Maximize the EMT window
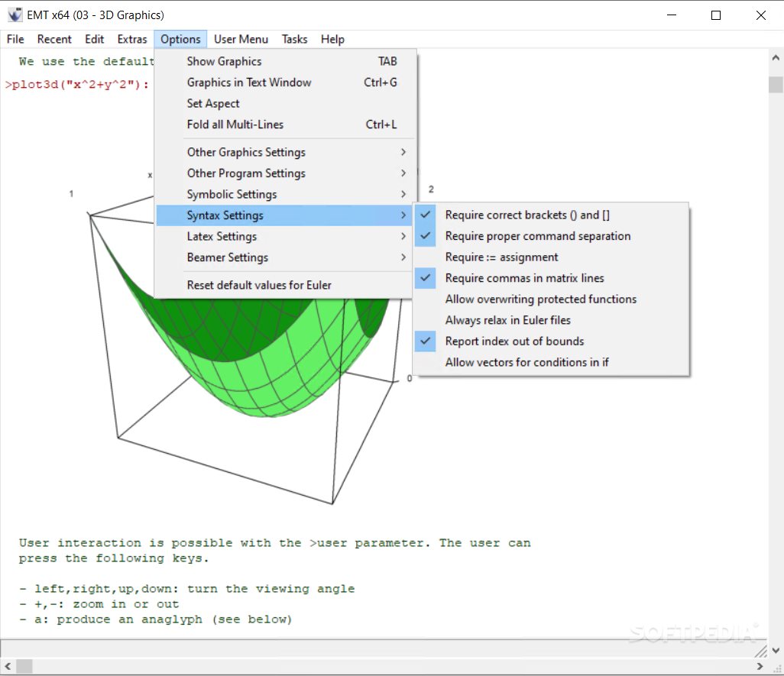The image size is (784, 676). pos(715,15)
